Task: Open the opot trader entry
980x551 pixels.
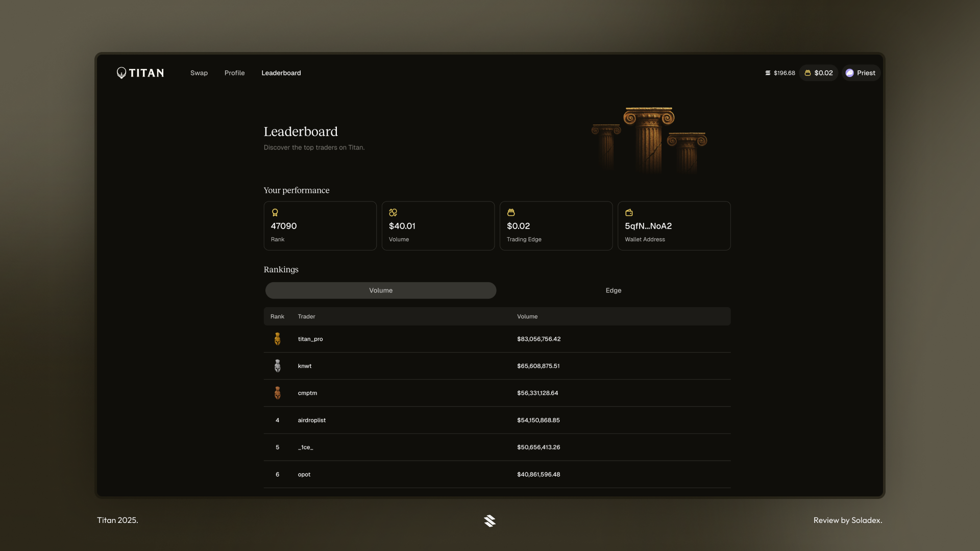Action: point(304,474)
